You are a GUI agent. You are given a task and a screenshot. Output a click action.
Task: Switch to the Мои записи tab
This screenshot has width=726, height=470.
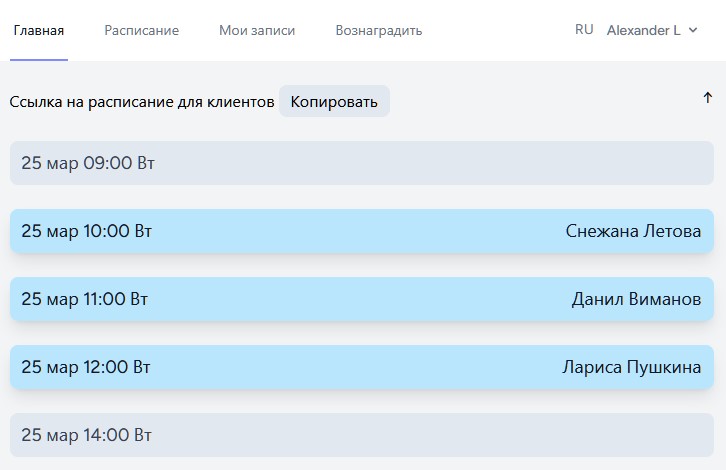pyautogui.click(x=257, y=30)
